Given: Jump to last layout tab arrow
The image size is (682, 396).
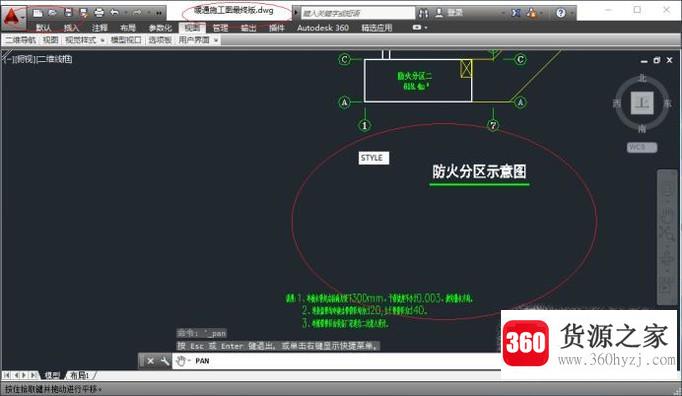Looking at the screenshot, I should (x=33, y=375).
